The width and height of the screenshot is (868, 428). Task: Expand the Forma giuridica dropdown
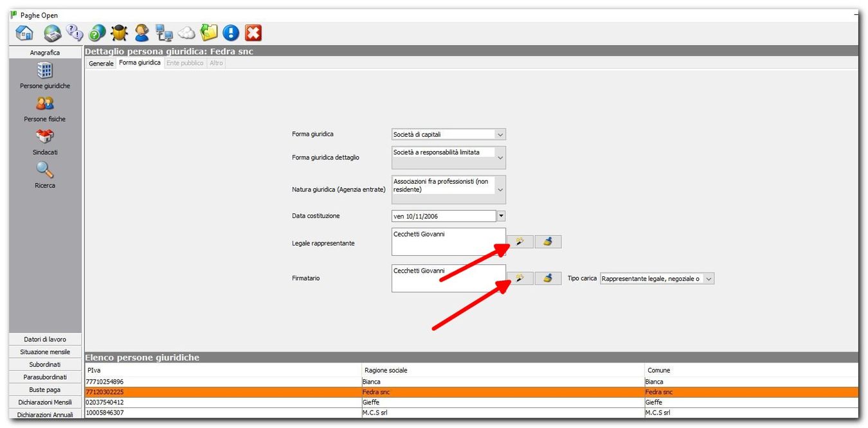click(500, 135)
